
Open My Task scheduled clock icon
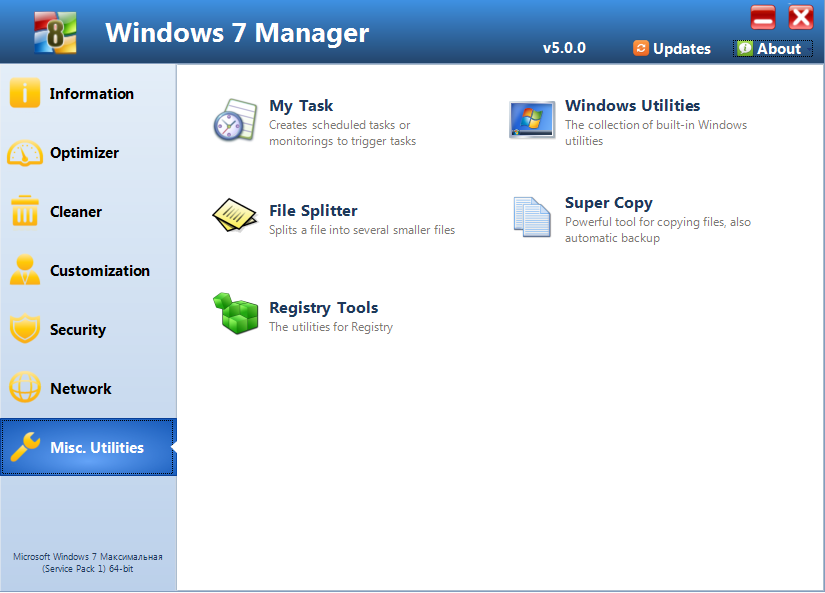pos(235,120)
